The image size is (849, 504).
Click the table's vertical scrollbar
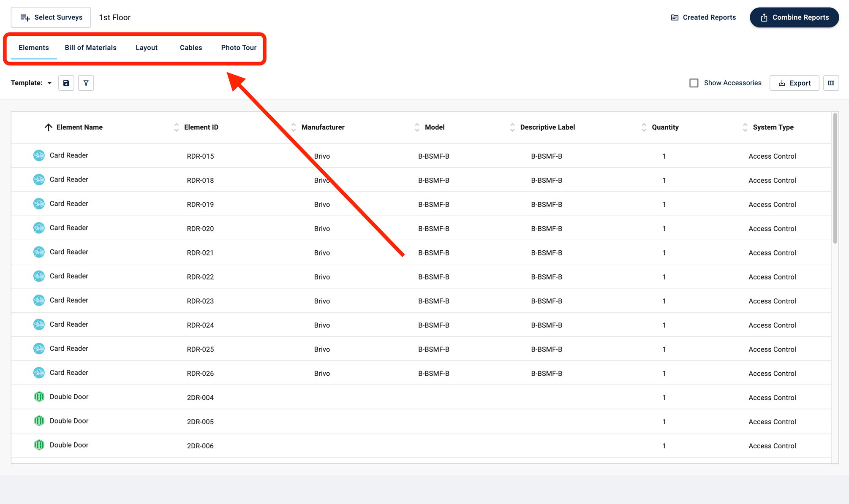(x=835, y=179)
